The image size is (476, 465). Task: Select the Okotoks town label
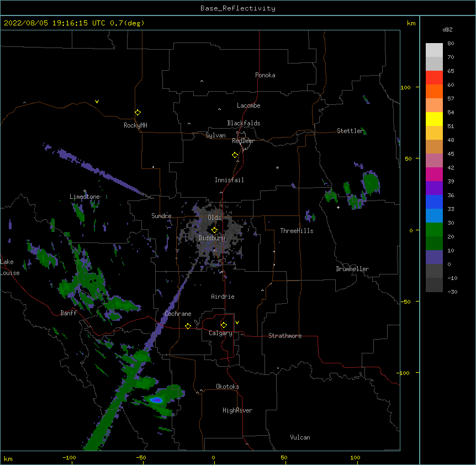(x=228, y=387)
